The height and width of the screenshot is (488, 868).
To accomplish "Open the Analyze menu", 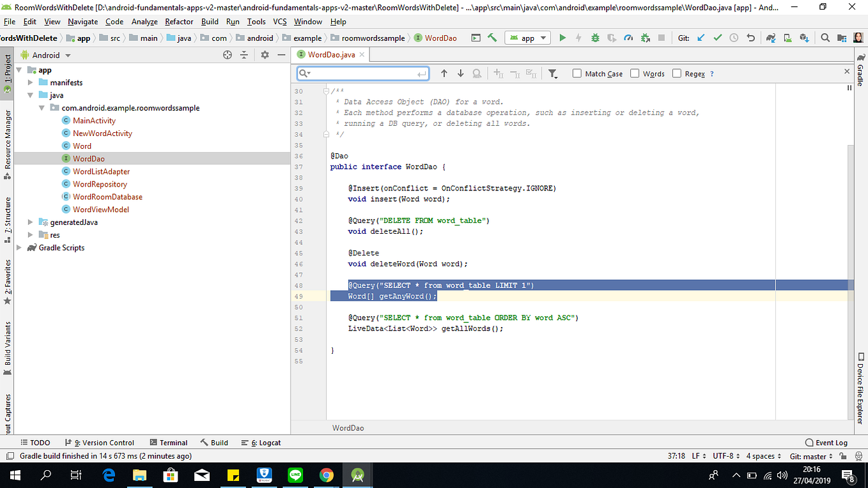I will click(144, 21).
